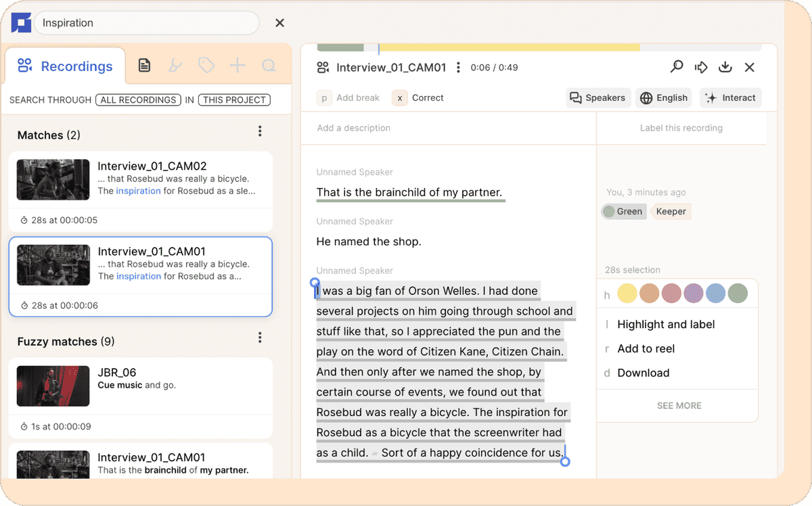The height and width of the screenshot is (506, 812).
Task: Select the red-pink highlight color
Action: [x=671, y=293]
